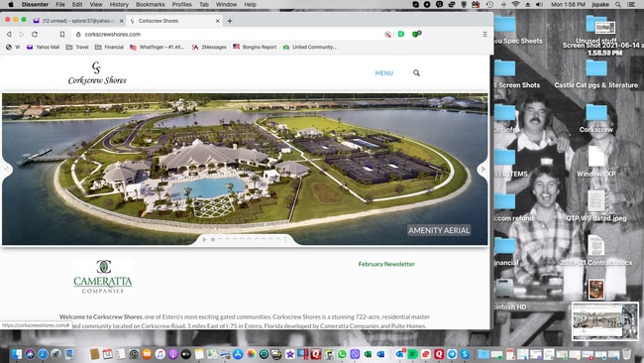This screenshot has width=644, height=363.
Task: Open the W bookmark
Action: [13, 47]
